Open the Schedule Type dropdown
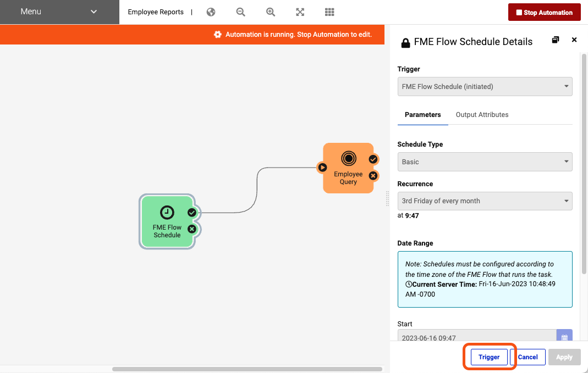Viewport: 588px width, 373px height. click(x=485, y=162)
